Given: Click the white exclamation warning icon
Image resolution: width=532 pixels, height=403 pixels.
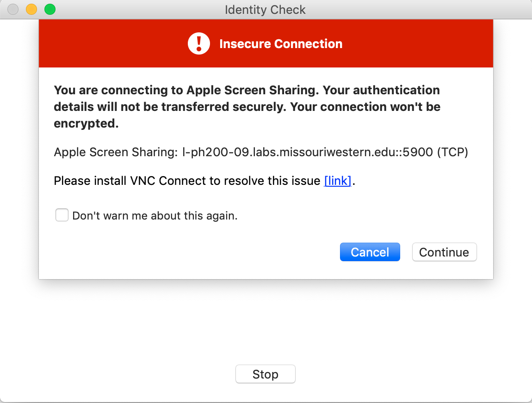Looking at the screenshot, I should coord(199,44).
